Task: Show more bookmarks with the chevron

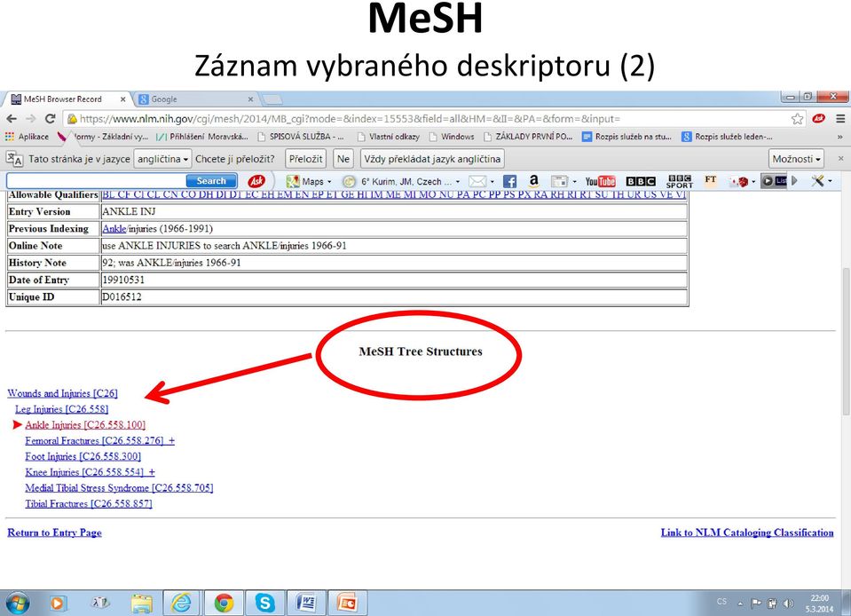Action: 840,137
